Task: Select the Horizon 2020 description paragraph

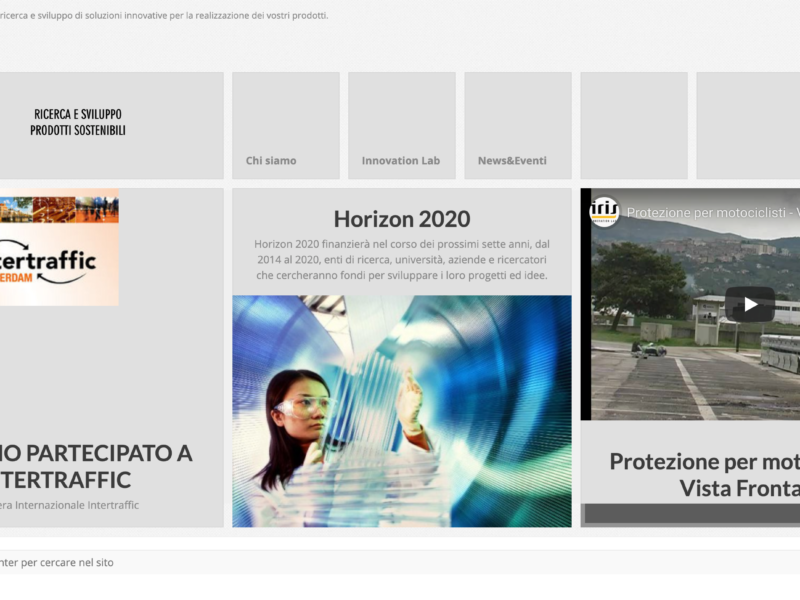Action: pyautogui.click(x=402, y=260)
